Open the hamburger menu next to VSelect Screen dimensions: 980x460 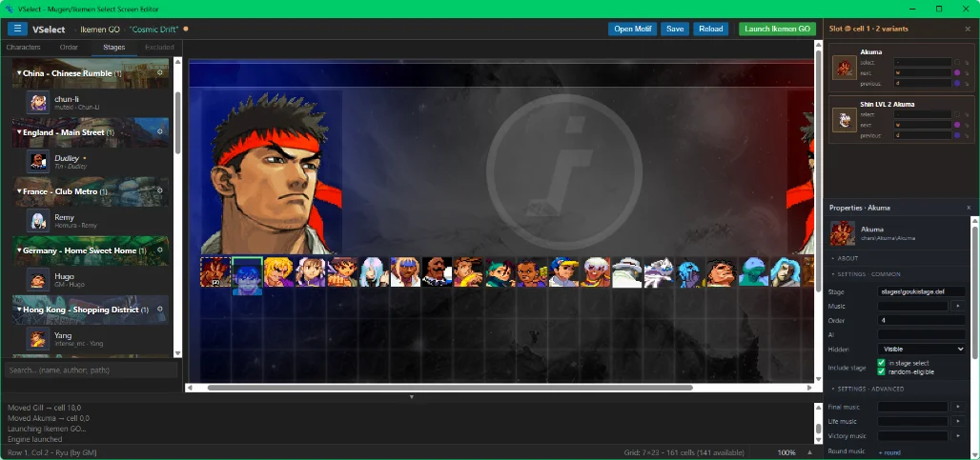point(17,29)
